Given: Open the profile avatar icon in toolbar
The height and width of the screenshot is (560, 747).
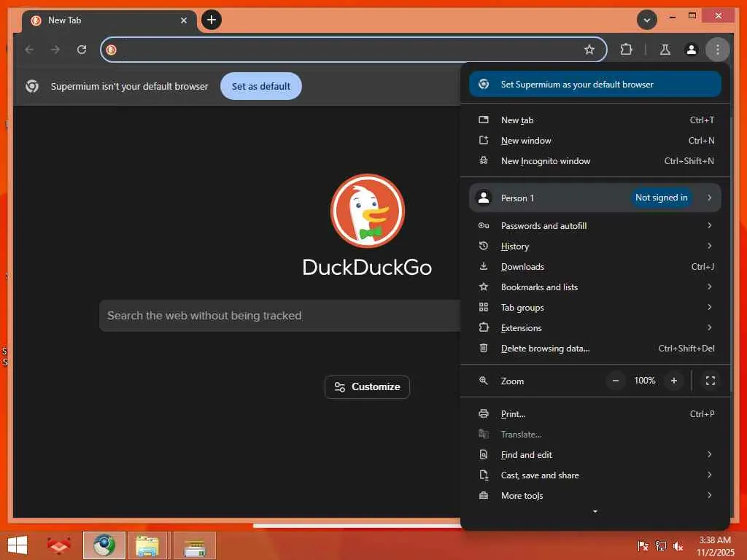Looking at the screenshot, I should (692, 50).
